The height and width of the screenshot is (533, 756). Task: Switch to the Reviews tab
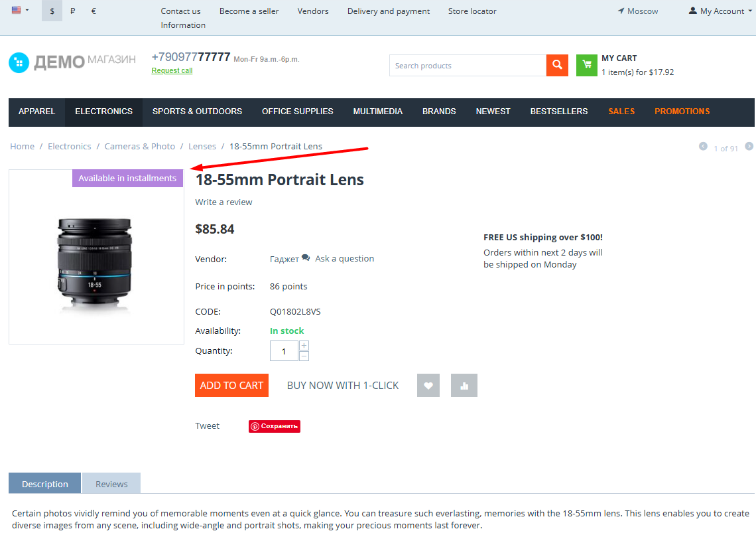pyautogui.click(x=111, y=483)
